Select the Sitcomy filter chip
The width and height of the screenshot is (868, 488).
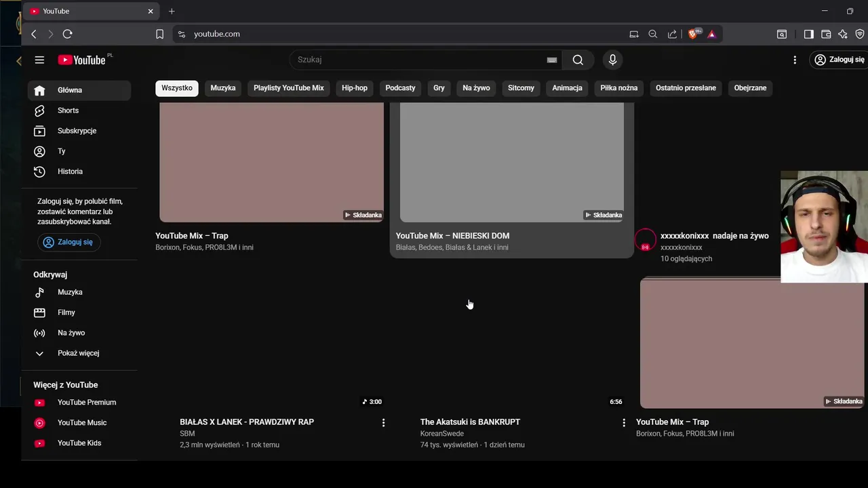pyautogui.click(x=521, y=88)
